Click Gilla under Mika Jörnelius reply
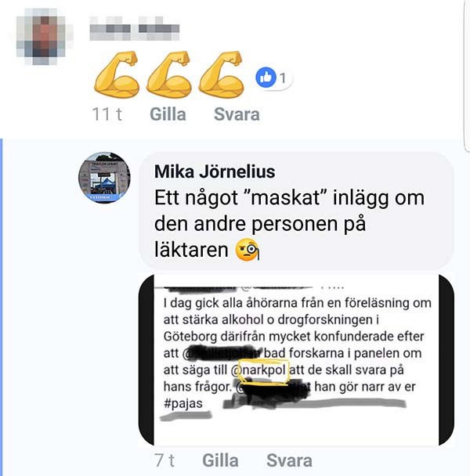The height and width of the screenshot is (476, 470). pos(220,460)
